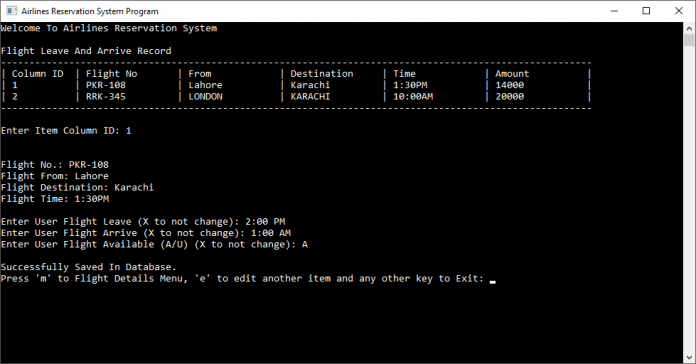Click the window title 'Airlines Reservation System Program'
Screen dimensions: 696x364
coord(90,11)
